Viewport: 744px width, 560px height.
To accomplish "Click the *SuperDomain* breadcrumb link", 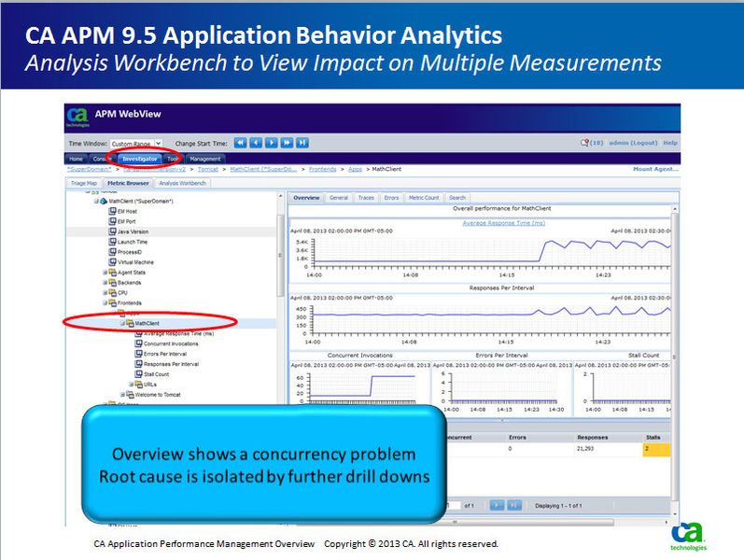I will (x=90, y=169).
